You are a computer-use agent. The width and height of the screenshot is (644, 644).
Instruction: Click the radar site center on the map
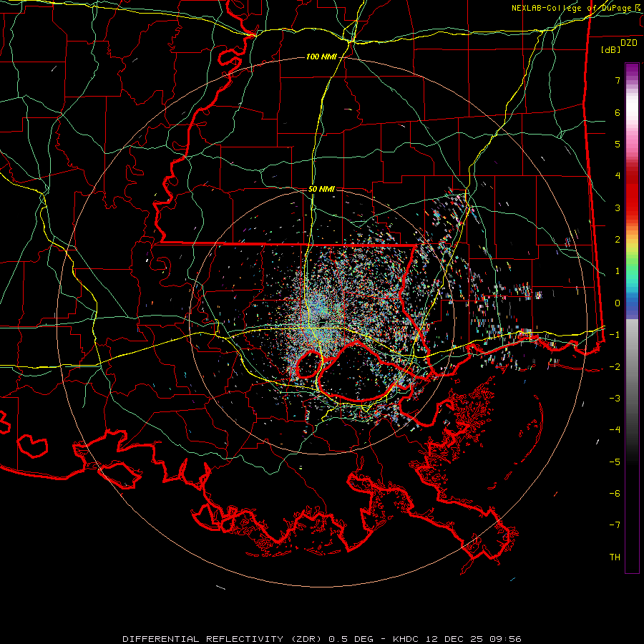click(323, 321)
